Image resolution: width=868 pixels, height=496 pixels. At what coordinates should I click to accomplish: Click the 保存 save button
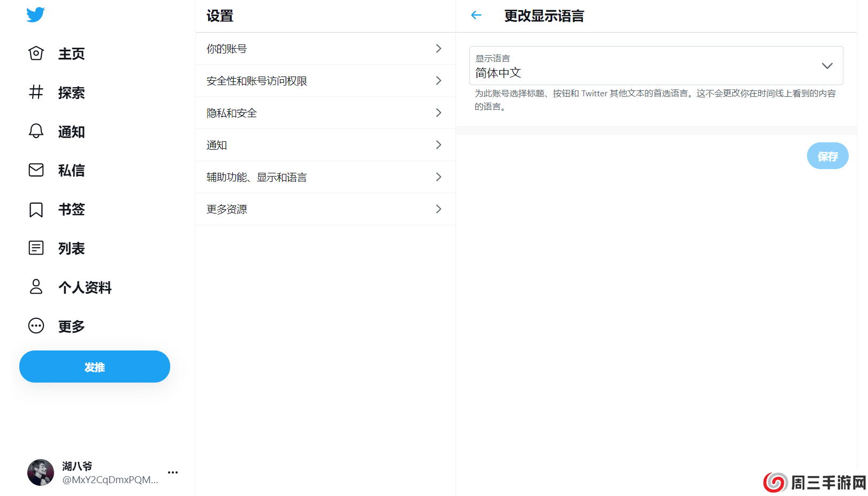pyautogui.click(x=827, y=156)
